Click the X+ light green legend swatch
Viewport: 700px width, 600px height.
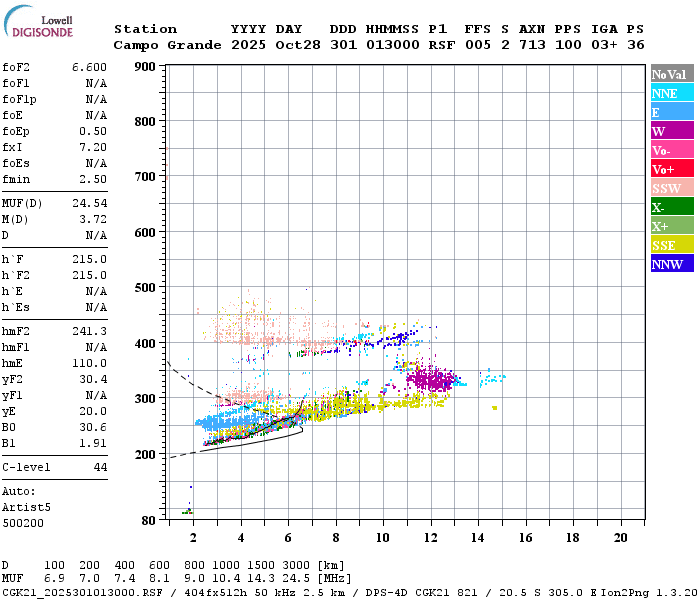(x=672, y=225)
